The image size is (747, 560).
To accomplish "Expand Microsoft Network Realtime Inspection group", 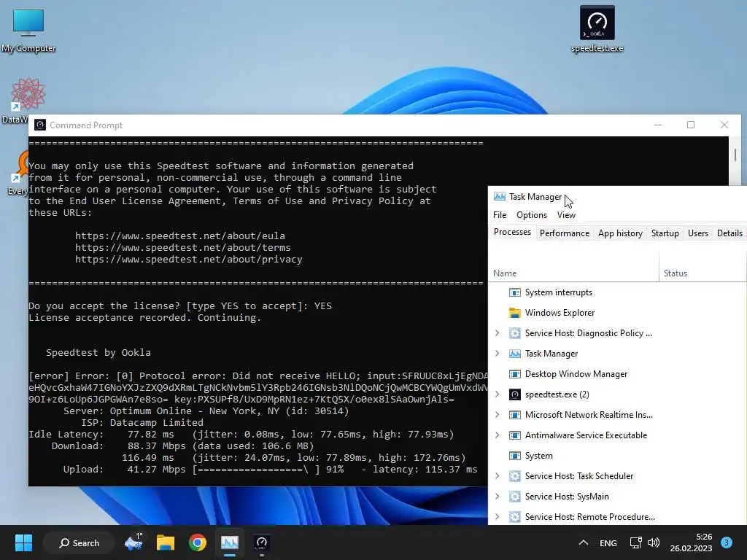I will (498, 415).
